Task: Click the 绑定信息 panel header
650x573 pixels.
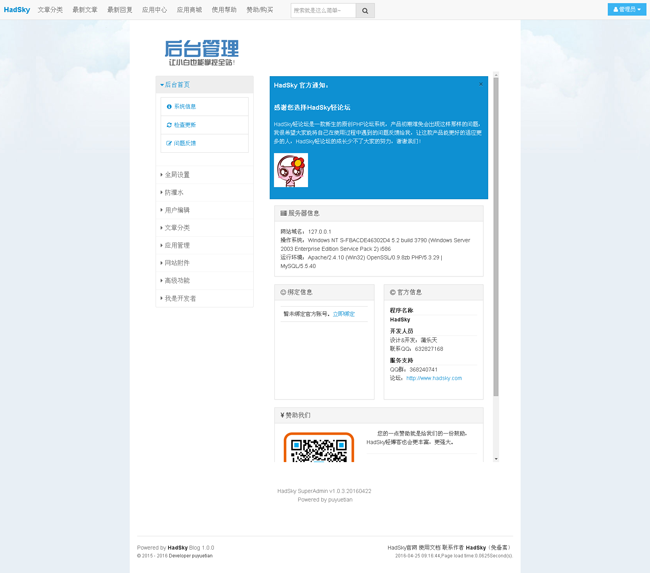Action: (x=324, y=292)
